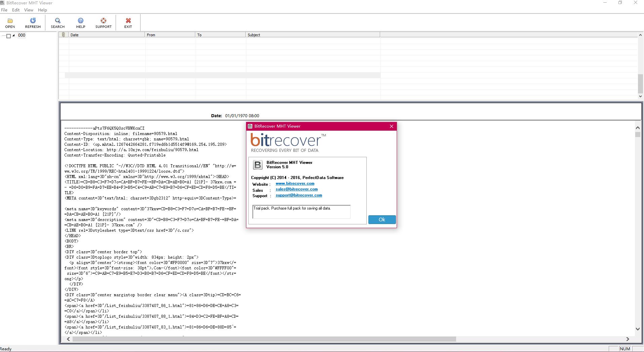Screen dimensions: 644x352
Task: Sort messages by the To column
Action: (220, 35)
